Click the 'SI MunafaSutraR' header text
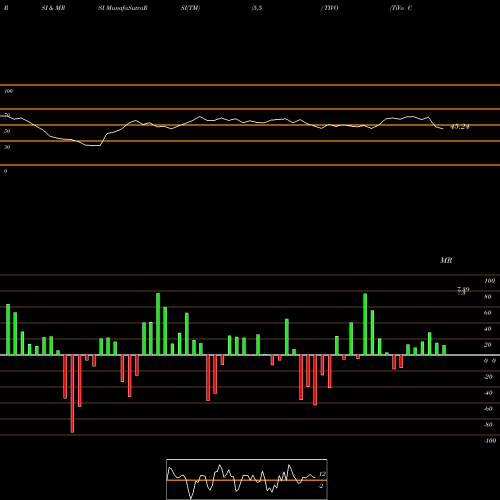 123,8
